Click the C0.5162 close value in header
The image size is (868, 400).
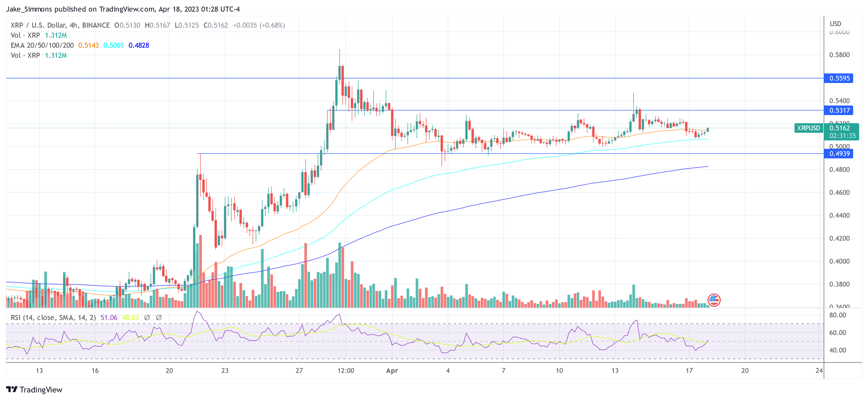click(216, 25)
